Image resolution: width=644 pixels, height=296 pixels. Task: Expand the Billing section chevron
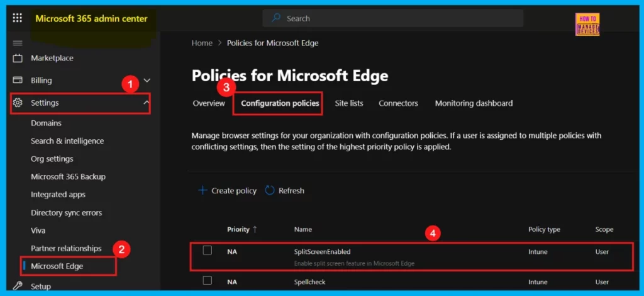click(147, 80)
